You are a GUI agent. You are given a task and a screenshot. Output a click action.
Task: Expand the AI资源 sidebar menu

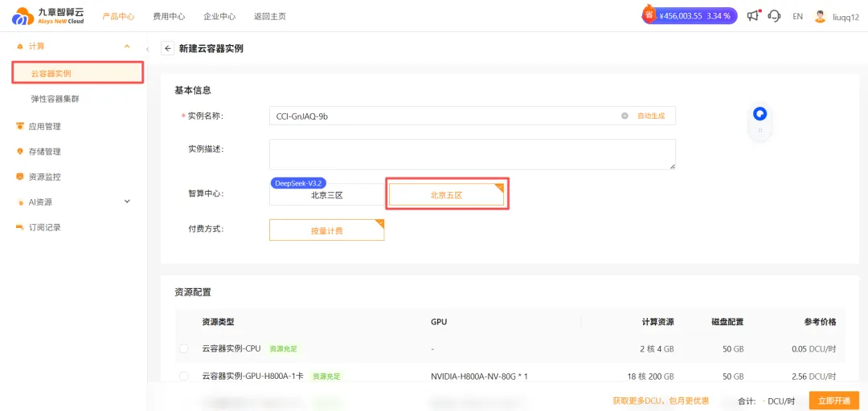(x=127, y=201)
